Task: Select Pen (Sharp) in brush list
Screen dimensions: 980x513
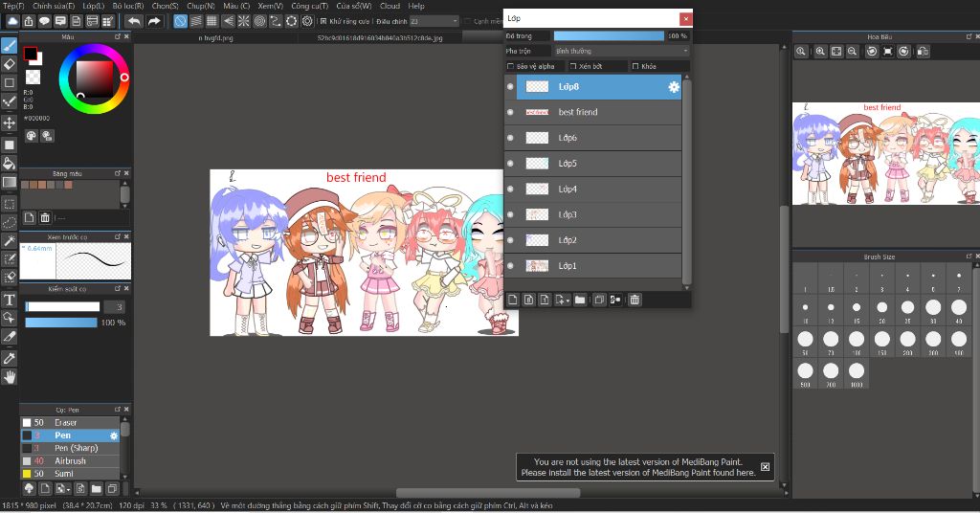Action: click(x=69, y=448)
